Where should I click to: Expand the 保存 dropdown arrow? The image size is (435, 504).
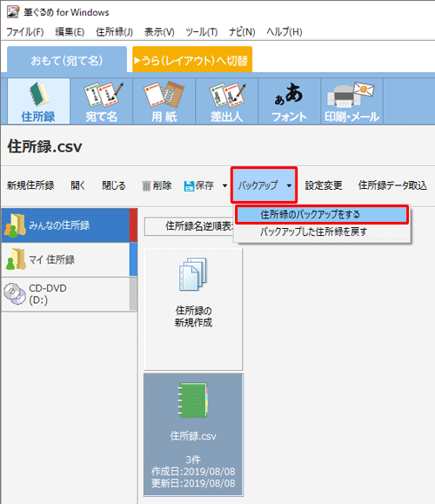pos(224,185)
